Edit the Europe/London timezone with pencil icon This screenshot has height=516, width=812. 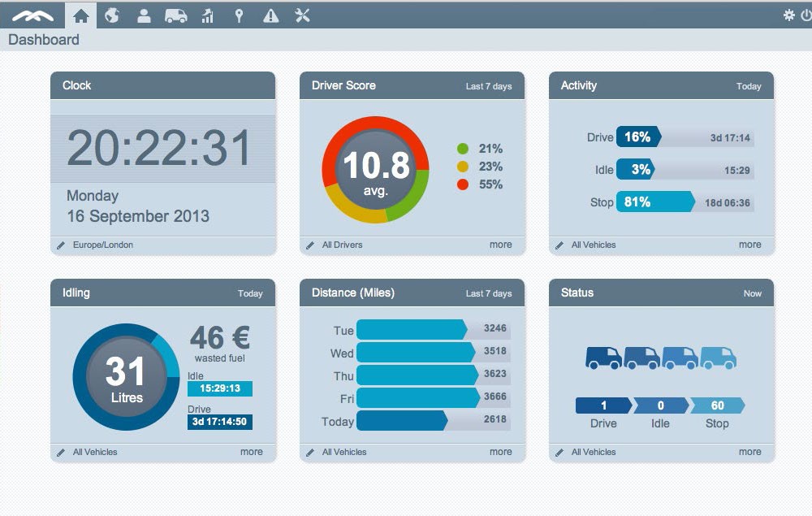point(62,245)
